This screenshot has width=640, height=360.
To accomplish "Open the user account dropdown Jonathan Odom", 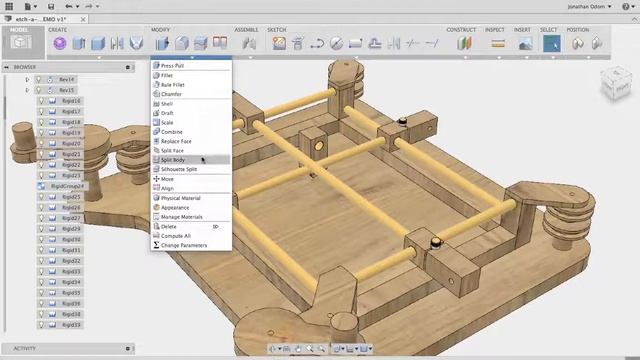I will point(589,7).
